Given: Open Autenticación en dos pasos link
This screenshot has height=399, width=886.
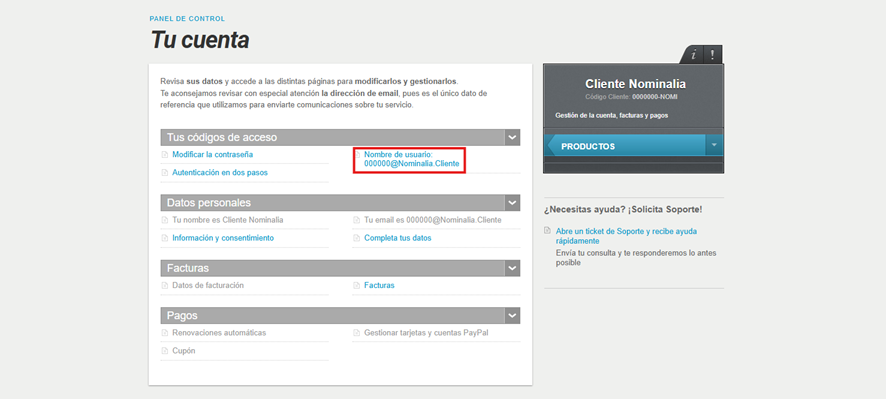Looking at the screenshot, I should [220, 173].
